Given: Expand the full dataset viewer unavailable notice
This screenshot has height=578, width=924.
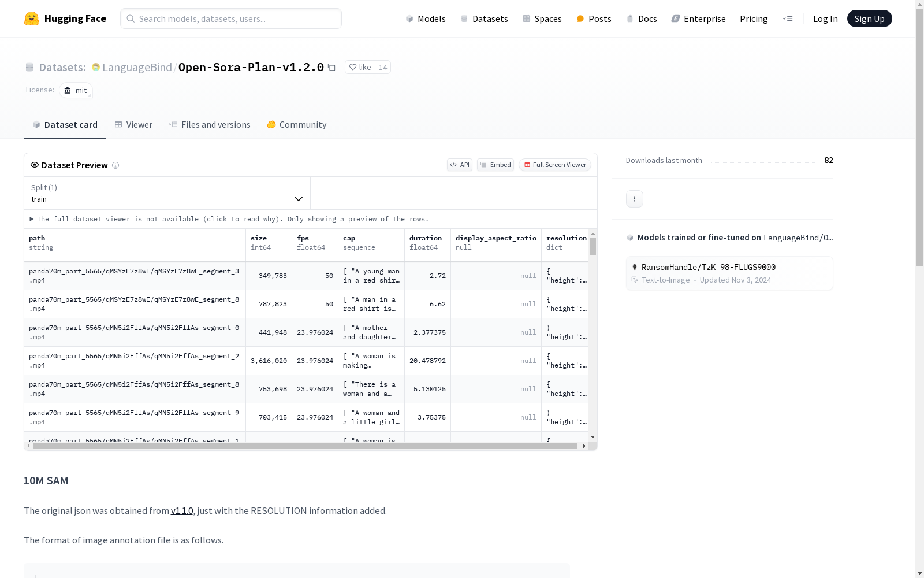Looking at the screenshot, I should pos(229,219).
